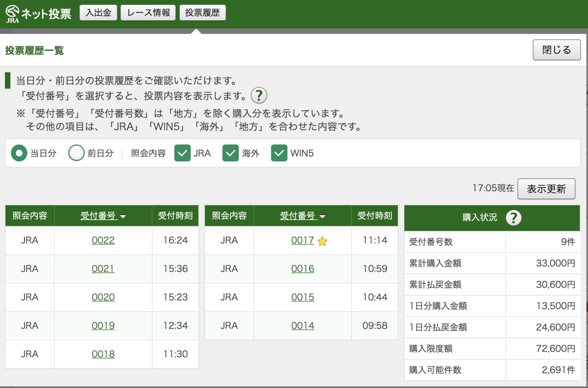
Task: Click the 15:36 reception time cell
Action: (x=175, y=269)
